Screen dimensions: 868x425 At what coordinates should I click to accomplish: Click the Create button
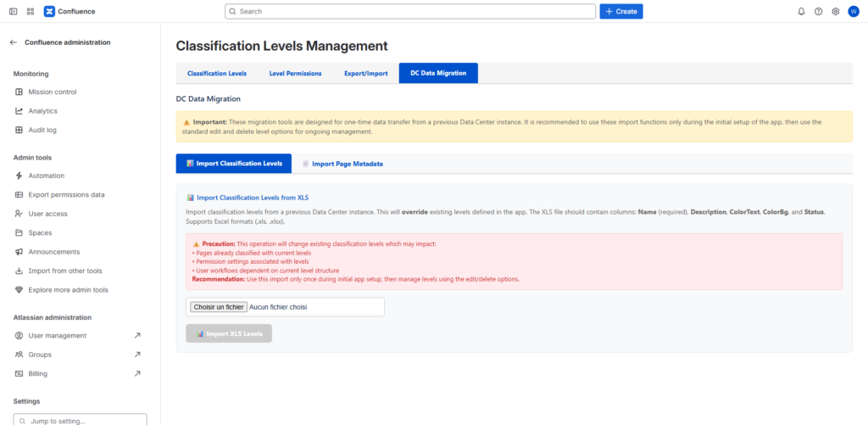(620, 11)
